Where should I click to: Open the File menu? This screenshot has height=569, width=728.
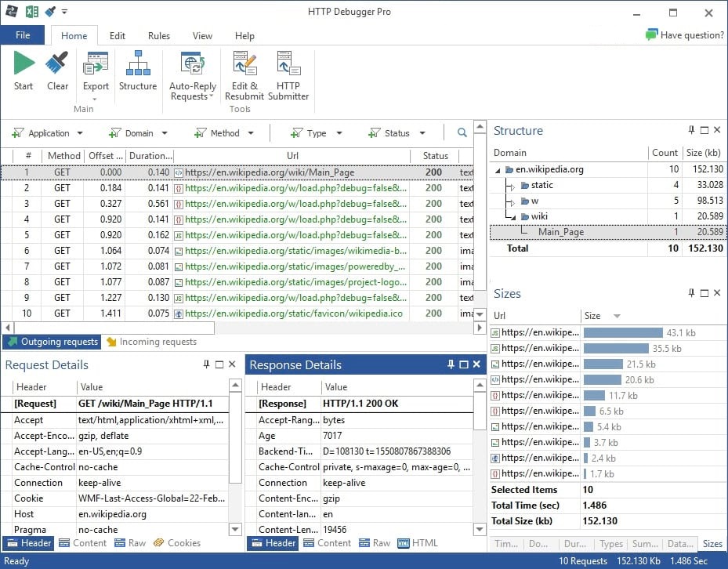[22, 35]
